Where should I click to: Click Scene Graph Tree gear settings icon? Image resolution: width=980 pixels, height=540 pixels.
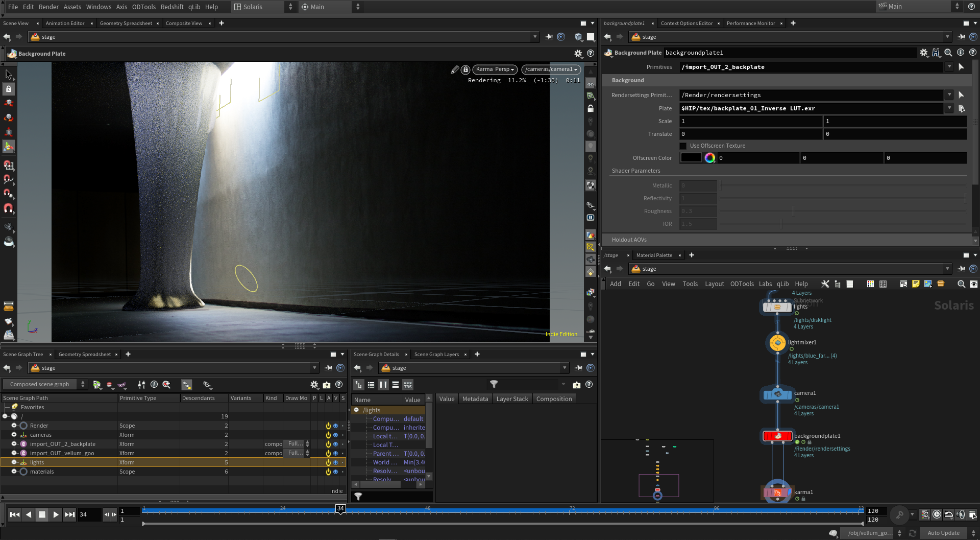pos(314,385)
